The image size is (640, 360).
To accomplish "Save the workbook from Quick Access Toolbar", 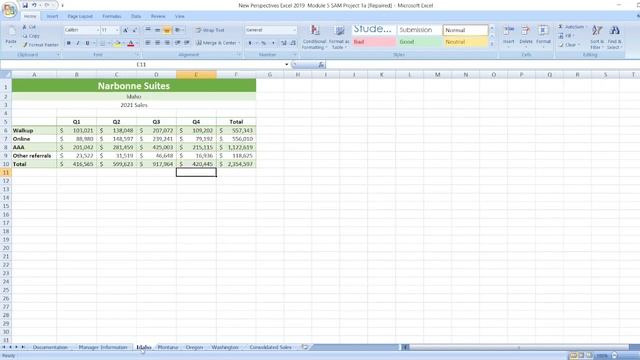I will coord(25,5).
